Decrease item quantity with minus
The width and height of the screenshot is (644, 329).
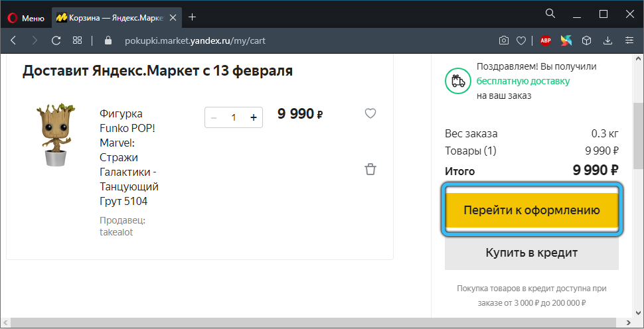pyautogui.click(x=214, y=117)
